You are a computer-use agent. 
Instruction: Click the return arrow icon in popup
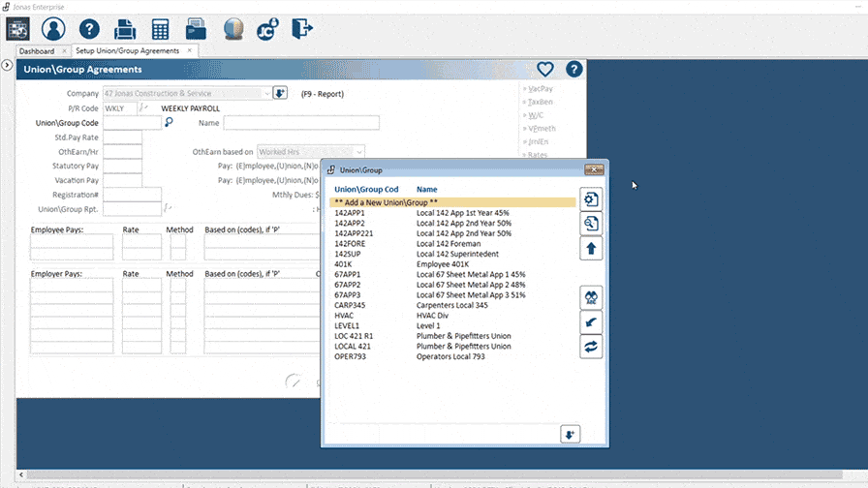(591, 322)
